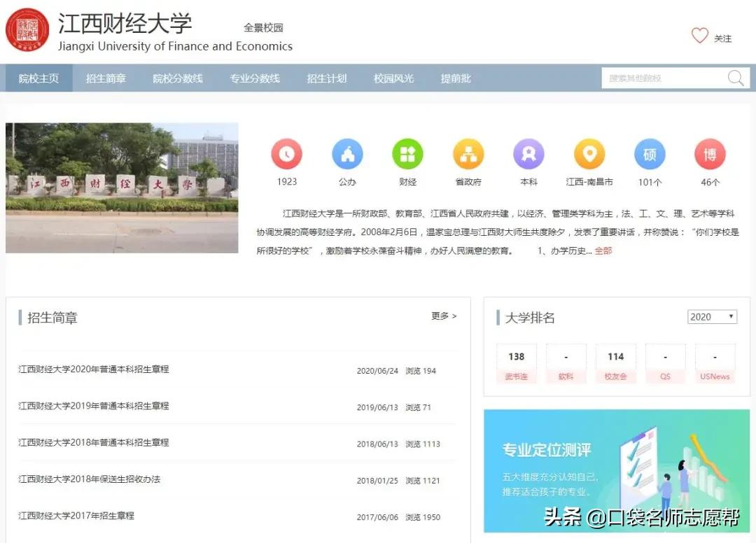This screenshot has width=756, height=543.
Task: Toggle the heart icon to follow the school
Action: 699,35
